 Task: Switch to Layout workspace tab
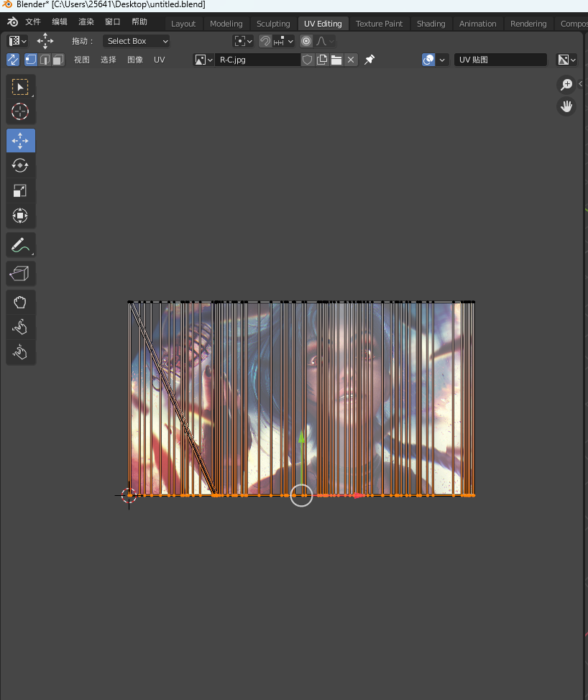[183, 24]
